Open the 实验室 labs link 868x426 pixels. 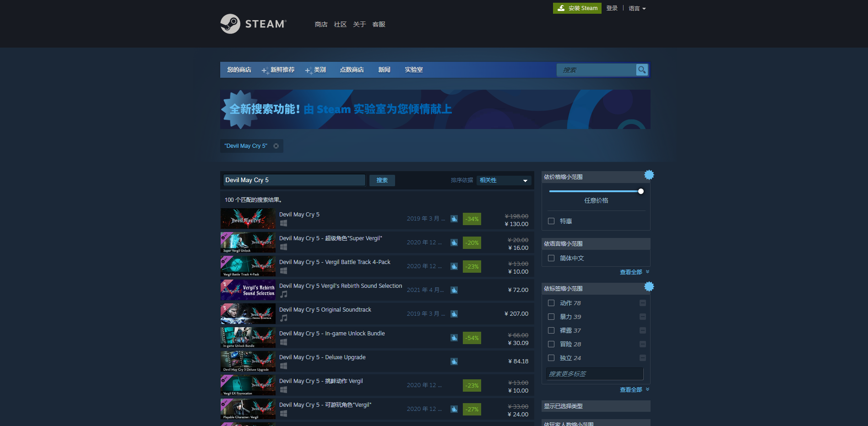click(413, 70)
